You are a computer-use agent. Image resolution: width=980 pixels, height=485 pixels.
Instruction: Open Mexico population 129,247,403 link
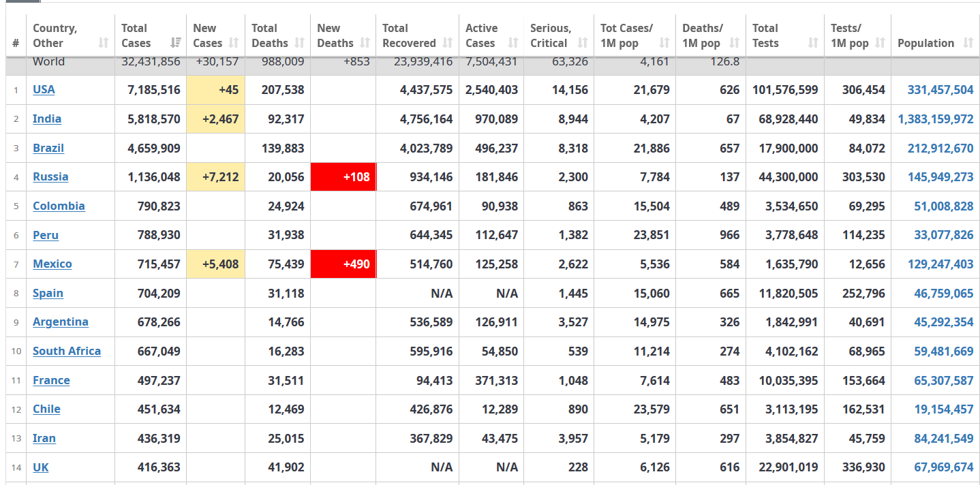click(x=940, y=264)
